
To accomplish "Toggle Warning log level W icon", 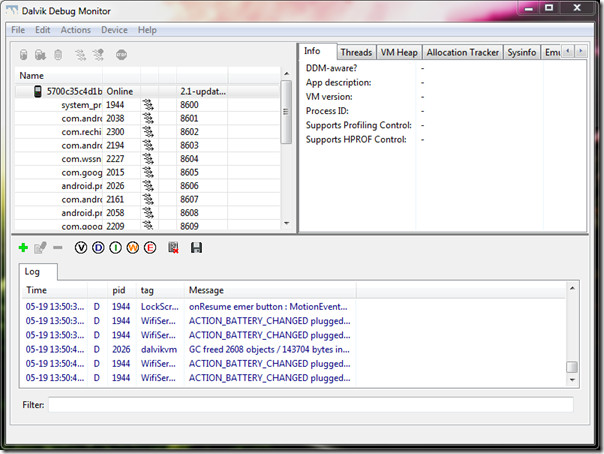I will point(133,248).
